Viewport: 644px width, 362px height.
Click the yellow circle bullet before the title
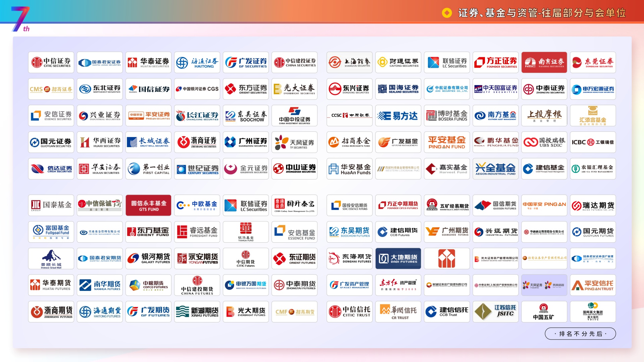coord(447,13)
